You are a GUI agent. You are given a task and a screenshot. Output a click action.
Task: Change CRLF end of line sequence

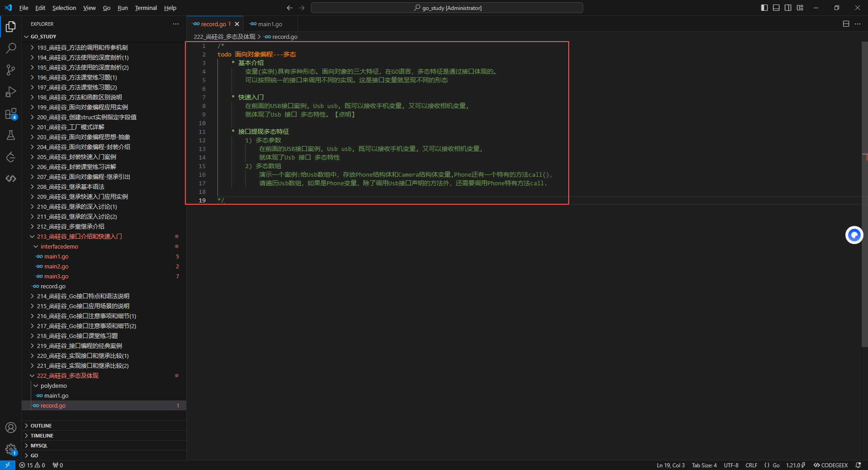(x=751, y=465)
